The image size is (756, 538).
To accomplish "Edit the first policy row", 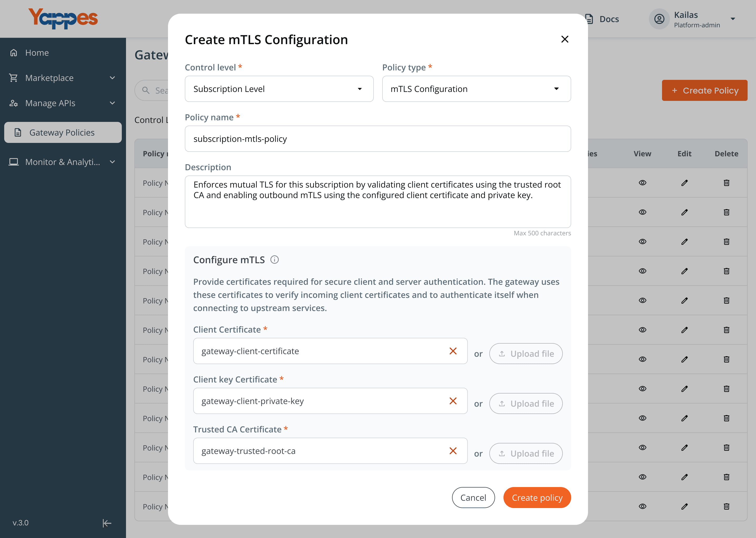I will 685,183.
